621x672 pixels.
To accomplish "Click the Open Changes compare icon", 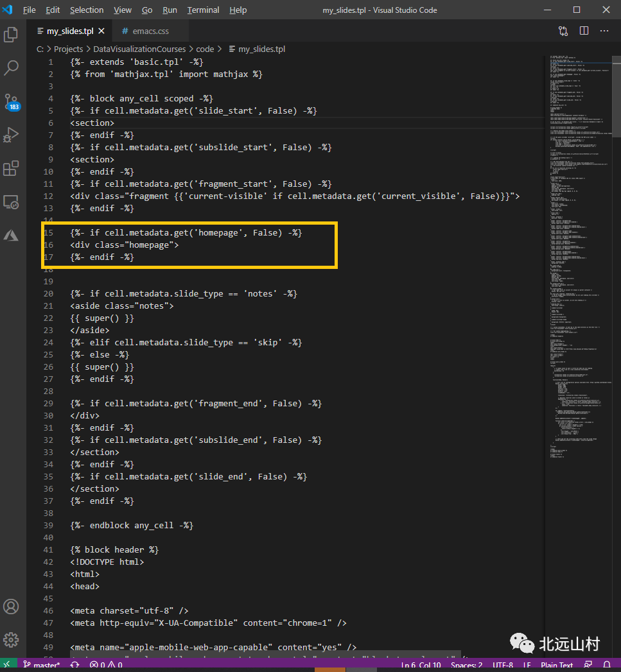I will (563, 31).
